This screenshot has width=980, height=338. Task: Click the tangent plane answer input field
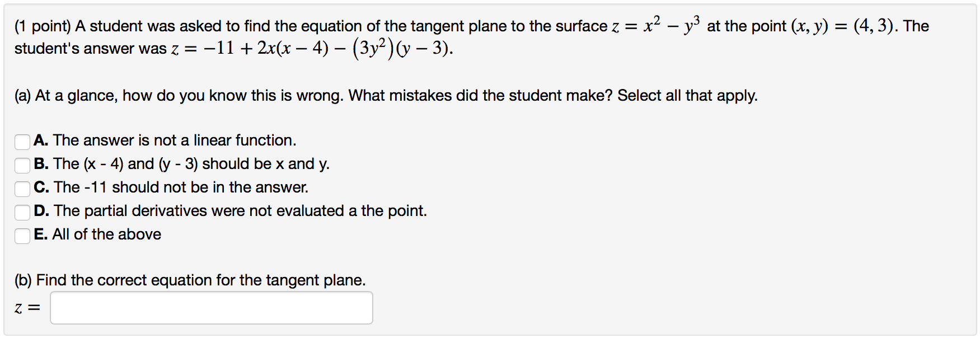[211, 308]
